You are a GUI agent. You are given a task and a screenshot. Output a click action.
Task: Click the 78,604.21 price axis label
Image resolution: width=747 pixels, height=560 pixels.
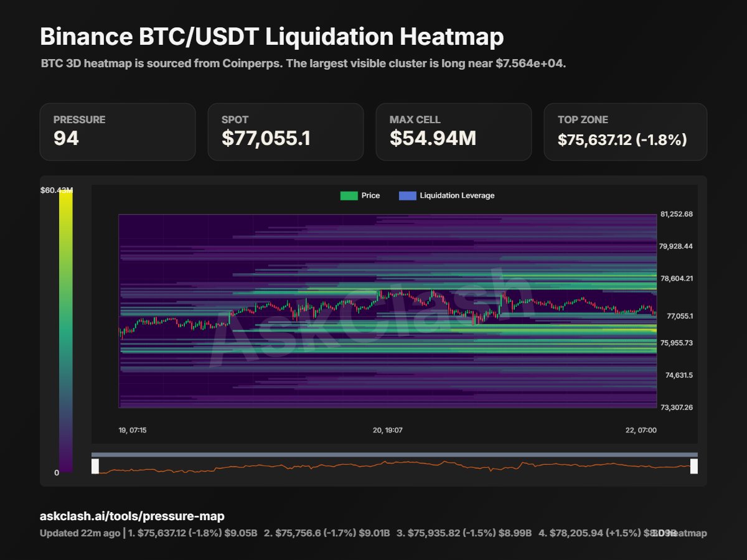[x=676, y=278]
